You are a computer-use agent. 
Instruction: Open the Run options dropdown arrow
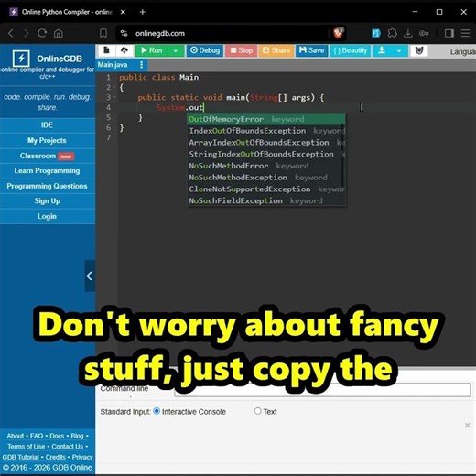pyautogui.click(x=176, y=50)
